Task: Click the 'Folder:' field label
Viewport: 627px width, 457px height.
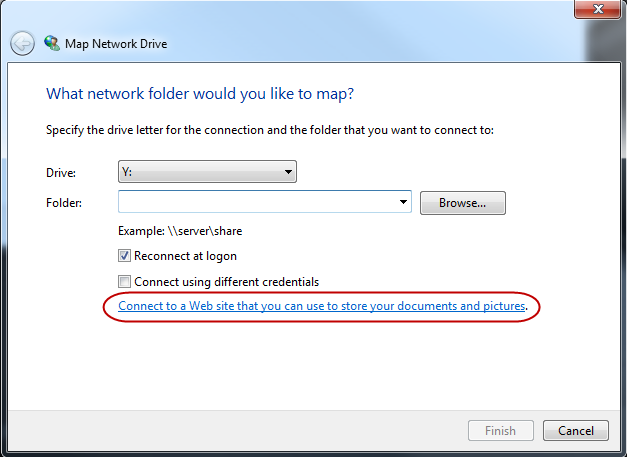Action: click(64, 203)
